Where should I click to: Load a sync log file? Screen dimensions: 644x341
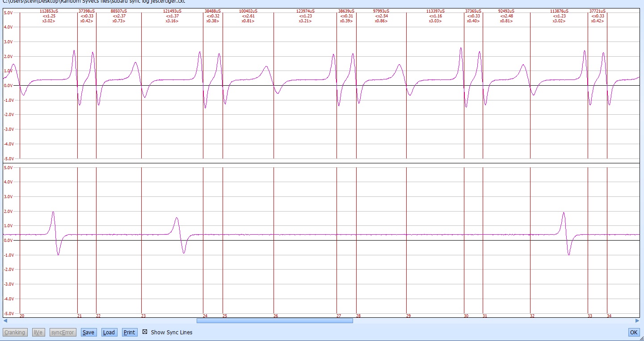(109, 332)
